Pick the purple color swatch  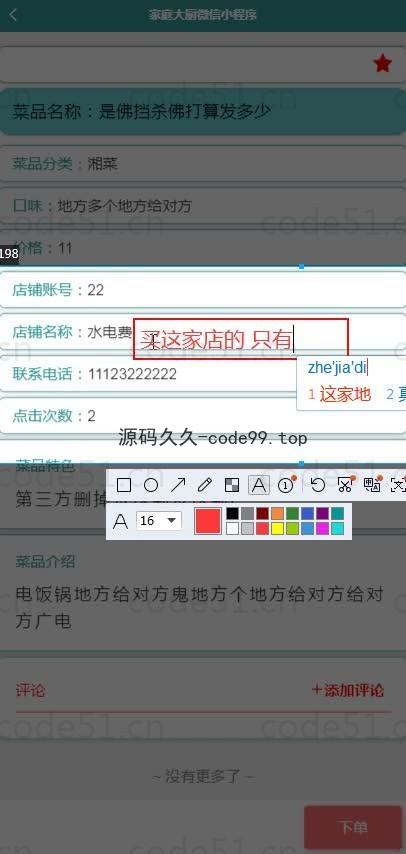(323, 514)
